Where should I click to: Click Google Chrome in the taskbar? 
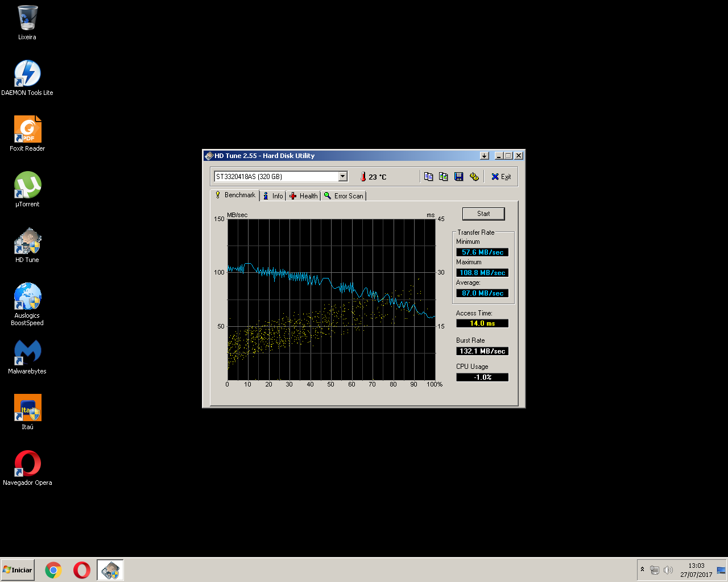[53, 569]
